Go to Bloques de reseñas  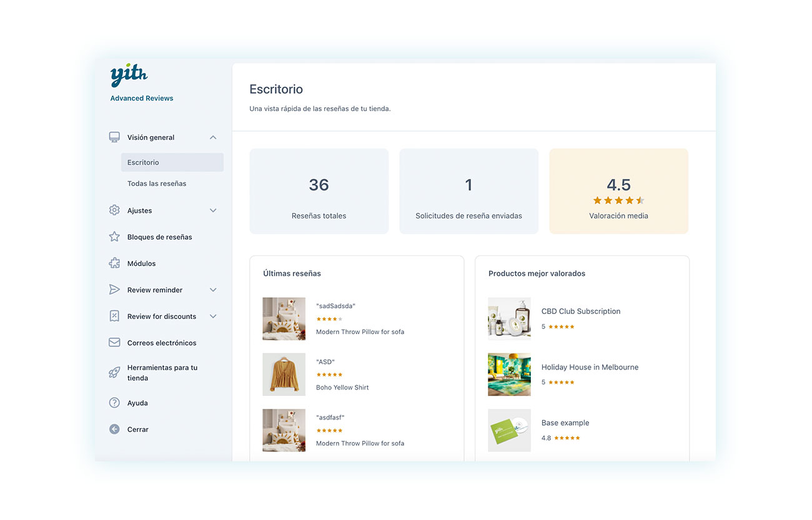(x=159, y=237)
